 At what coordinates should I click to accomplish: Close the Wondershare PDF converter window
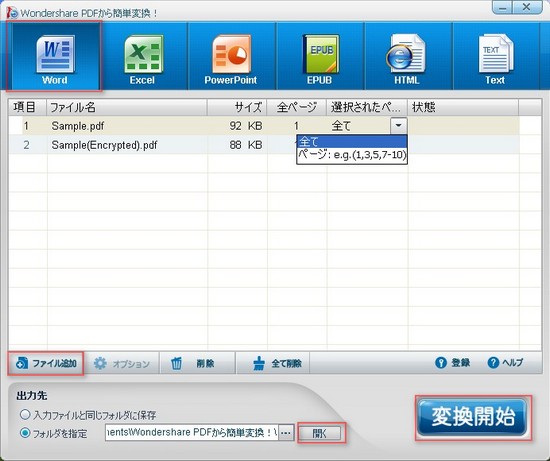526,7
